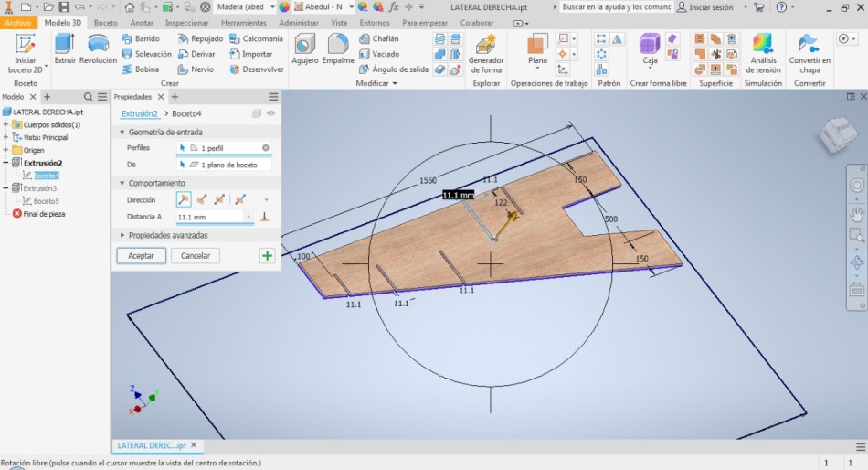
Task: Select the Nervio rib tool
Action: click(x=196, y=69)
